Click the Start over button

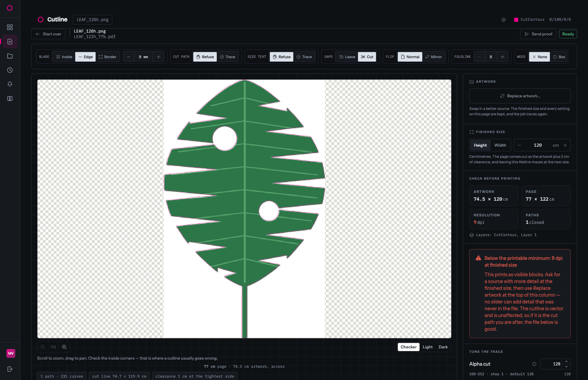[x=49, y=34]
